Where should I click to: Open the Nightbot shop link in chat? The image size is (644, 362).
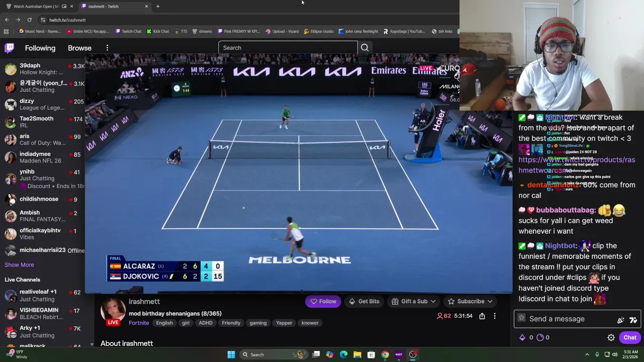point(577,165)
